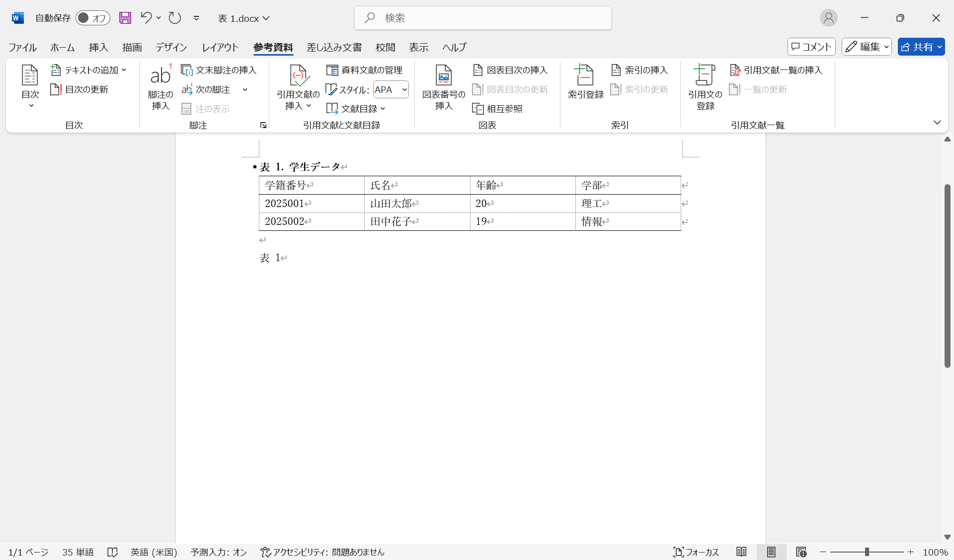Toggle 自動保存 on

(93, 18)
